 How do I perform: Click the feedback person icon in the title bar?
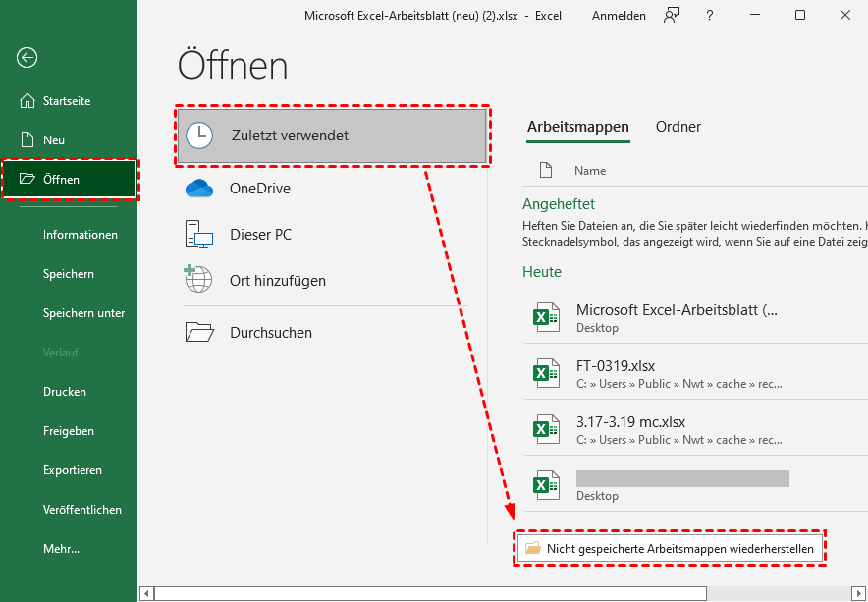(x=672, y=15)
